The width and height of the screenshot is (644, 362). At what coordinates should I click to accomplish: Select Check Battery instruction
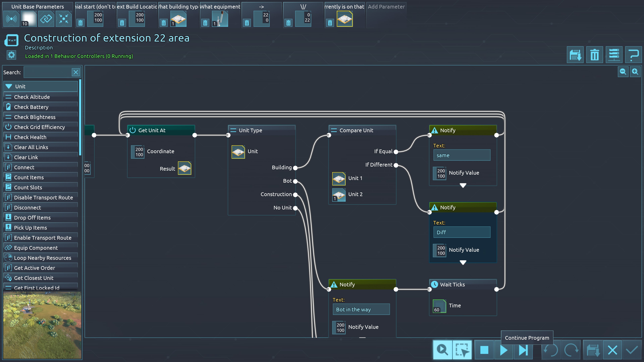pos(31,107)
